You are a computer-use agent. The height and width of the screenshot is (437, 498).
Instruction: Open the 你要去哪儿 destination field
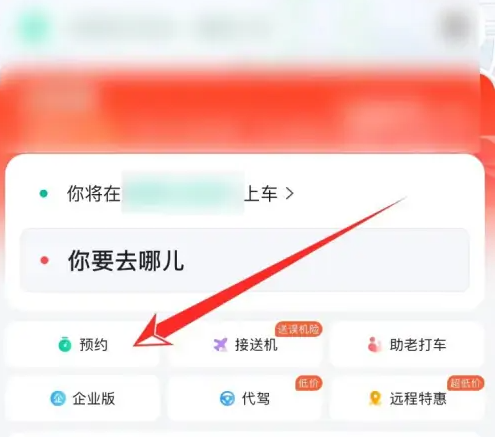(x=244, y=260)
